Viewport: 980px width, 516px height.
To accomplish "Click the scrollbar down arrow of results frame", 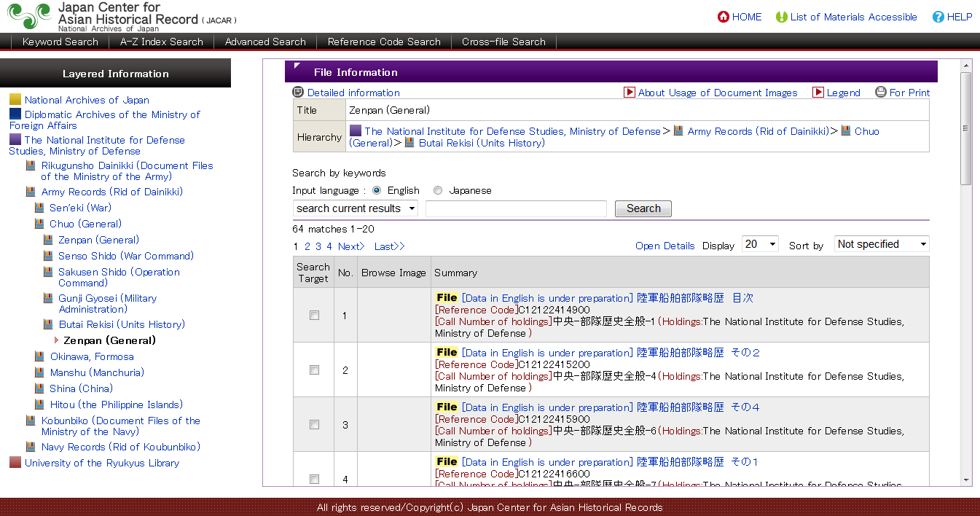I will point(966,480).
